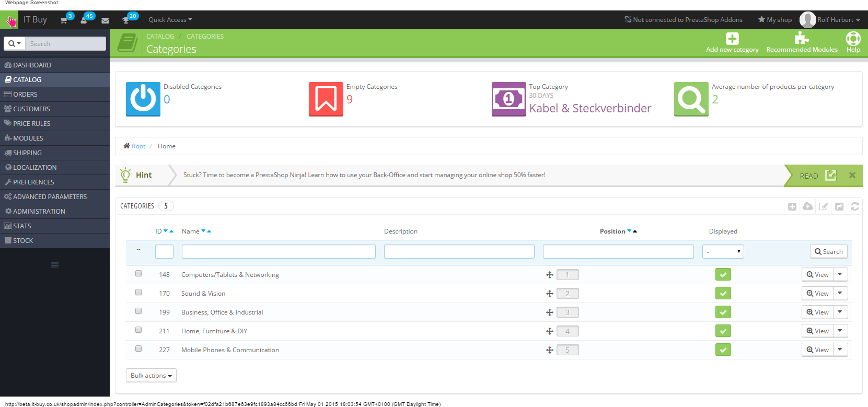Toggle displayed status of Computers/Tablets & Networking
Screen dimensions: 868x407
click(723, 274)
